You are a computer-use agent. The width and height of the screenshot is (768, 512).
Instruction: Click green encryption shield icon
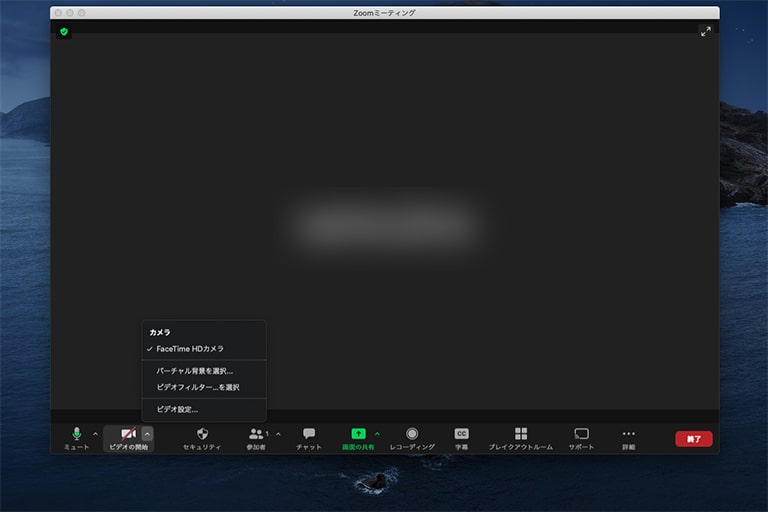pyautogui.click(x=64, y=32)
